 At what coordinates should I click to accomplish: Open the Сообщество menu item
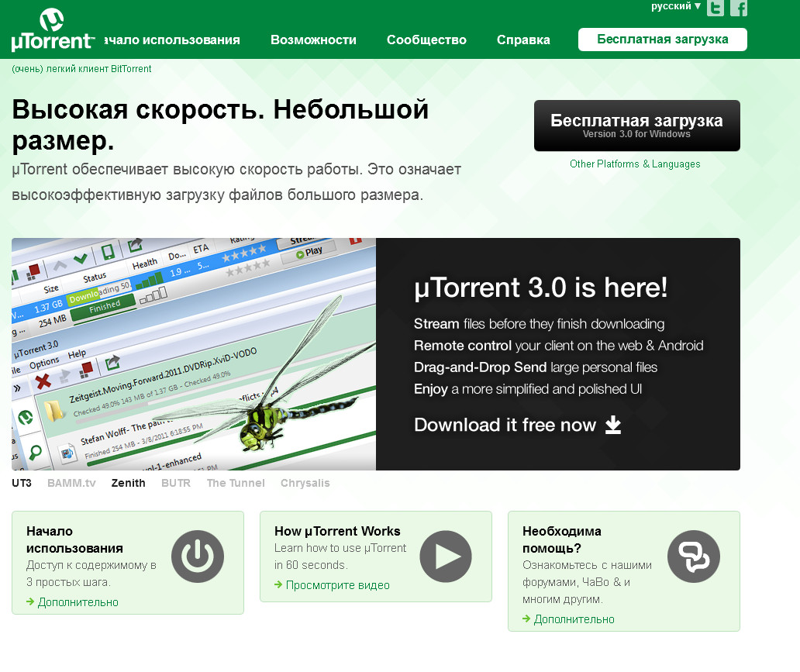point(426,40)
